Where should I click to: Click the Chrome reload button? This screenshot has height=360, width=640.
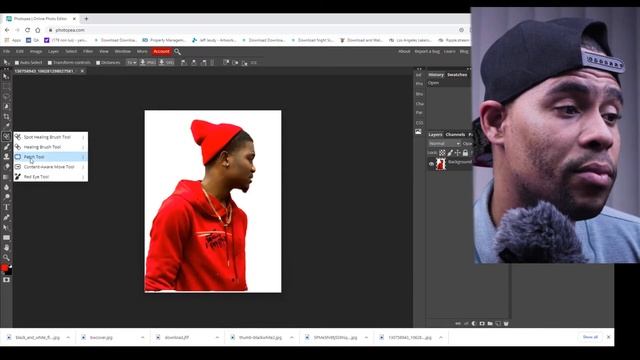pyautogui.click(x=27, y=30)
